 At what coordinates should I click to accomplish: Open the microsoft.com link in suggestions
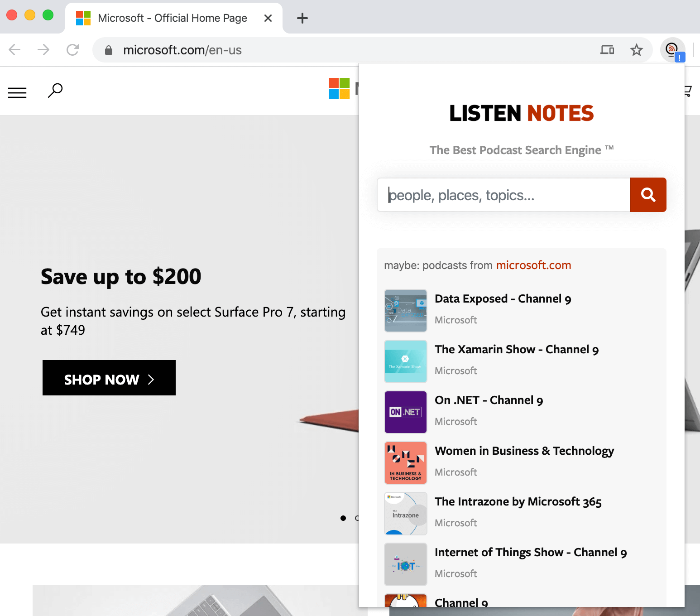tap(533, 265)
